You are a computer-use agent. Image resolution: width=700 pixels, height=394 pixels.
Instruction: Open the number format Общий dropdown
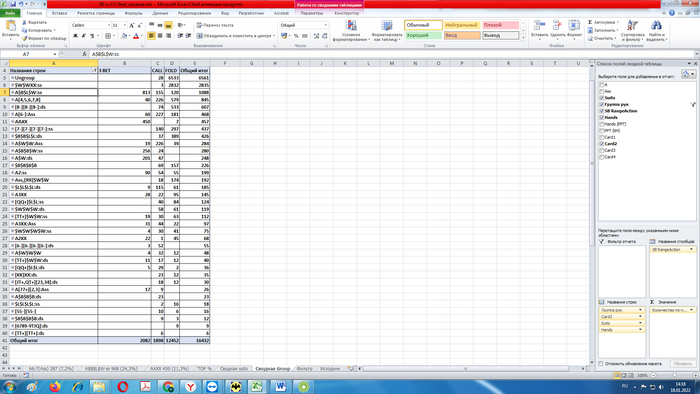(x=325, y=25)
